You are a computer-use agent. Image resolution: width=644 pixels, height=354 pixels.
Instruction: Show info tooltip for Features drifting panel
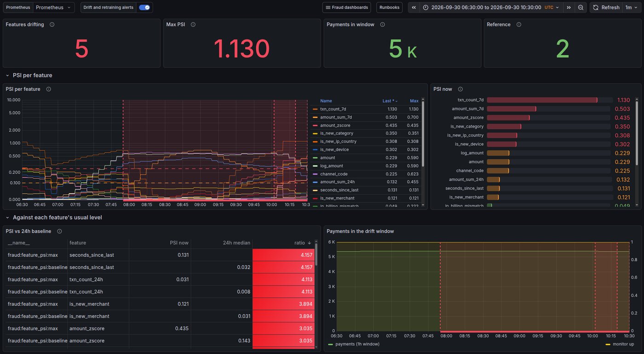click(52, 24)
